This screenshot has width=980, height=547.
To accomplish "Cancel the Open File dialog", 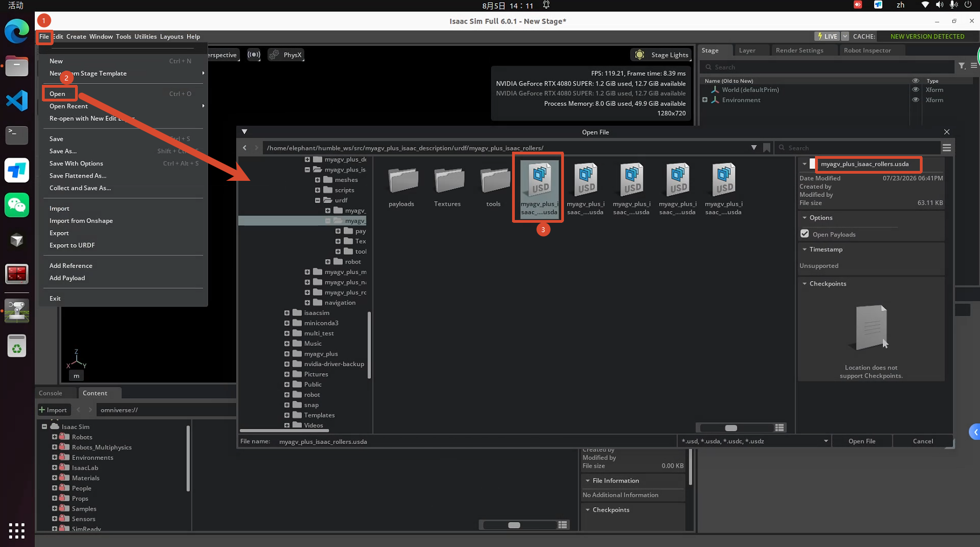I will click(923, 441).
